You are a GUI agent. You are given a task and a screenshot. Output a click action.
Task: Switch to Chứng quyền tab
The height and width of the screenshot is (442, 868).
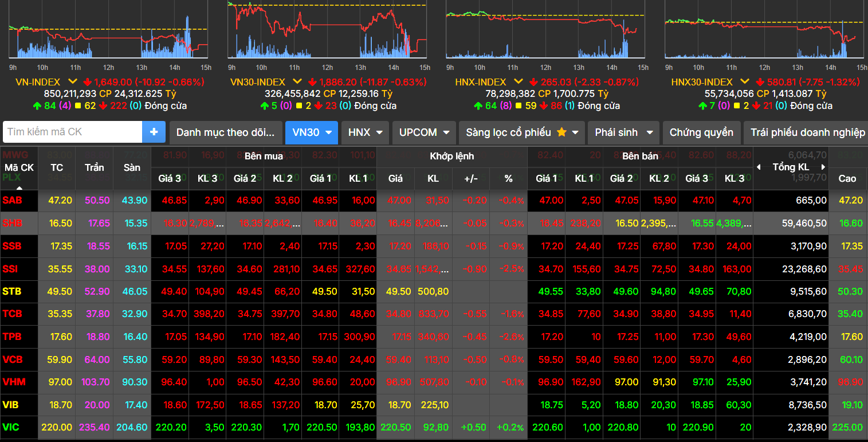[701, 132]
